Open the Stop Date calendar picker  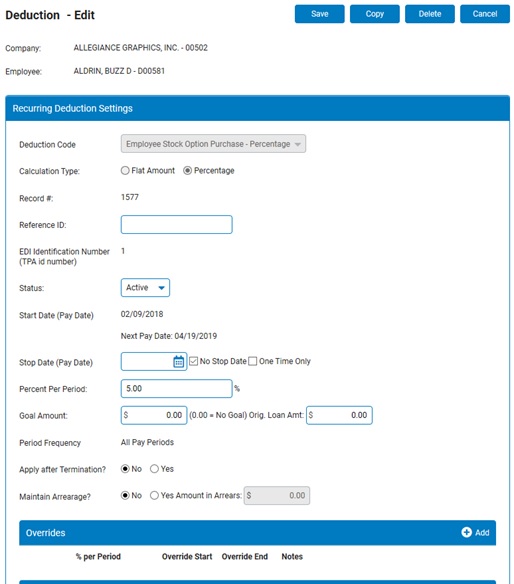178,361
